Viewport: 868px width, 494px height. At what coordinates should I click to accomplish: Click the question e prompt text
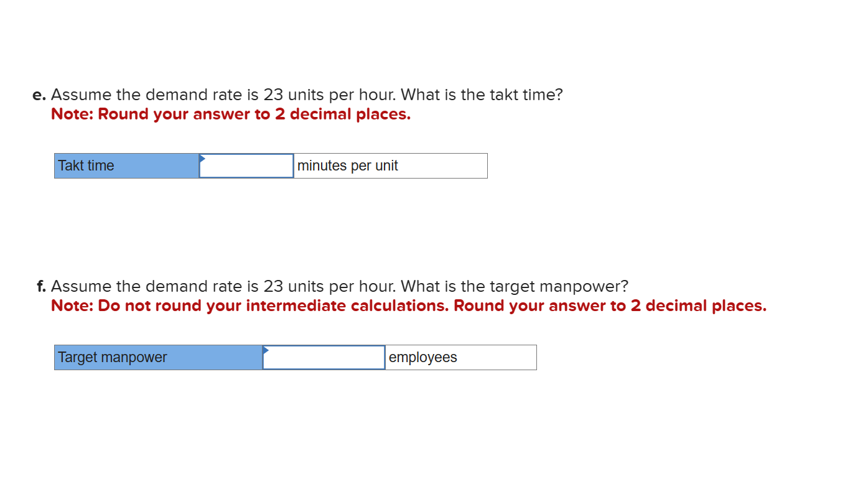coord(305,95)
